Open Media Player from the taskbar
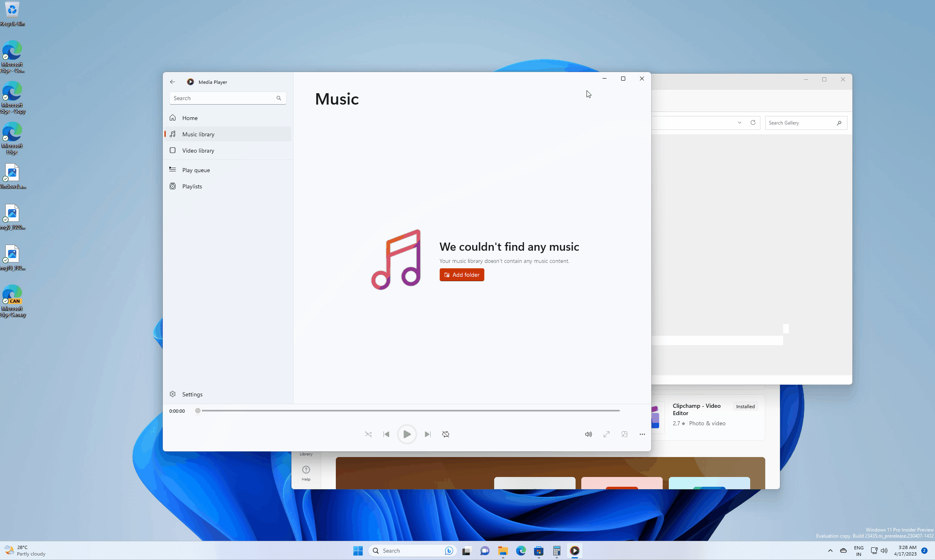The image size is (935, 560). [x=574, y=551]
